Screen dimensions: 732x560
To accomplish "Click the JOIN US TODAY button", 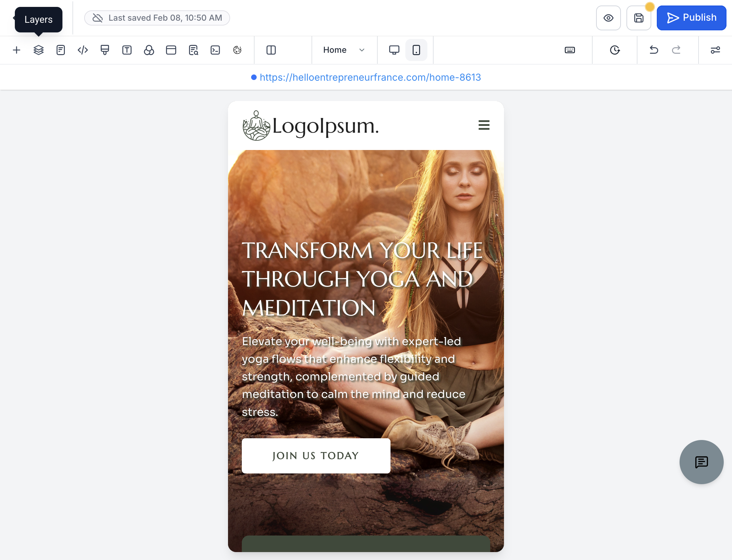I will (x=316, y=456).
